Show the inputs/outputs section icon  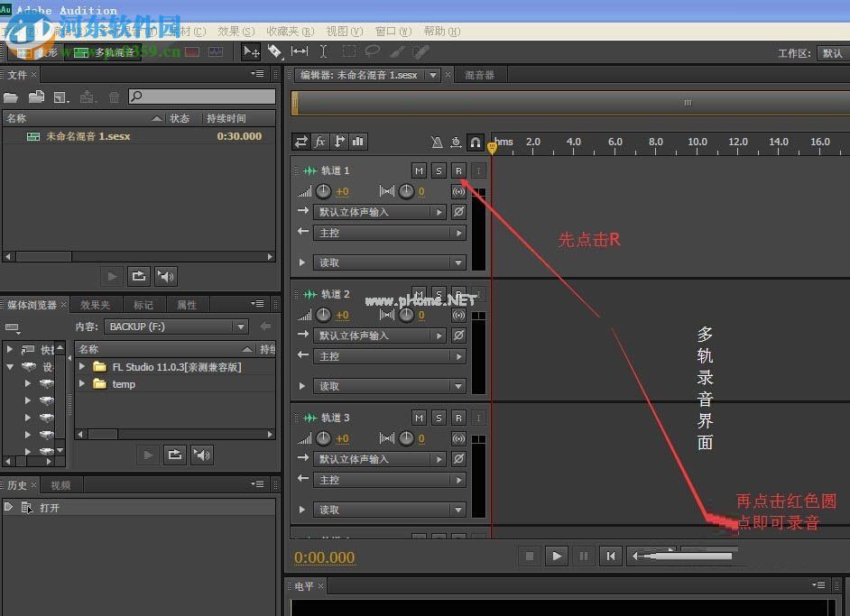pos(300,142)
